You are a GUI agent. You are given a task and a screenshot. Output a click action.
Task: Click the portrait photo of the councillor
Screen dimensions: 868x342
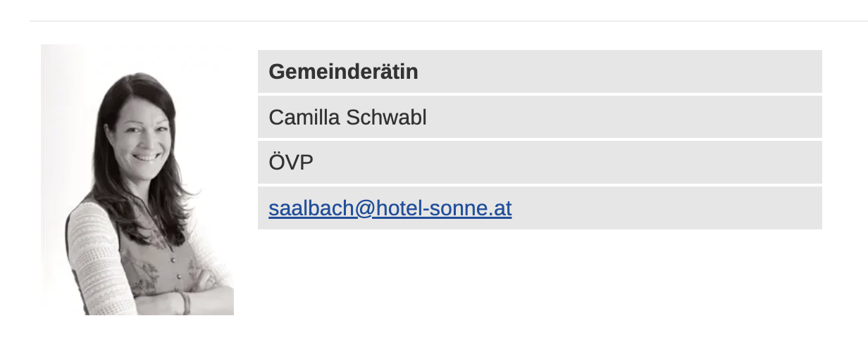click(137, 179)
